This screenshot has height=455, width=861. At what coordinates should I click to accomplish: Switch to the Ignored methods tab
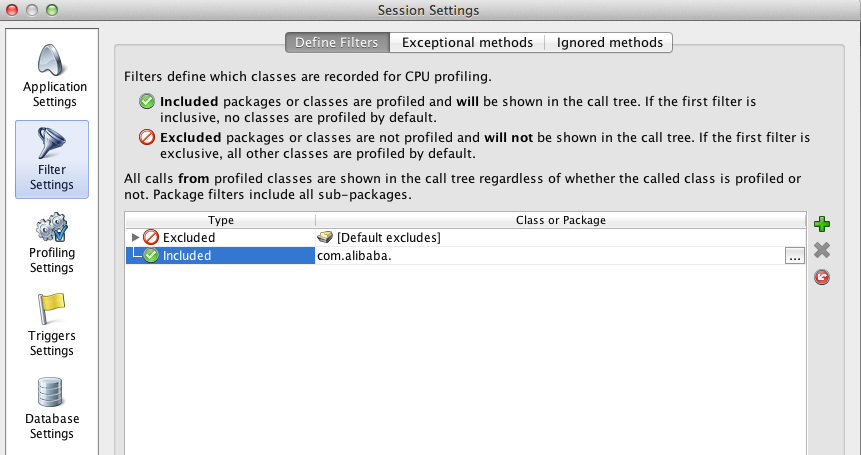610,42
